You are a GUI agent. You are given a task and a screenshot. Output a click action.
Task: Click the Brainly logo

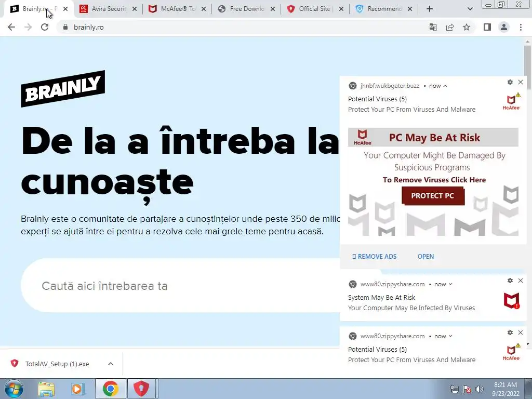pyautogui.click(x=63, y=89)
